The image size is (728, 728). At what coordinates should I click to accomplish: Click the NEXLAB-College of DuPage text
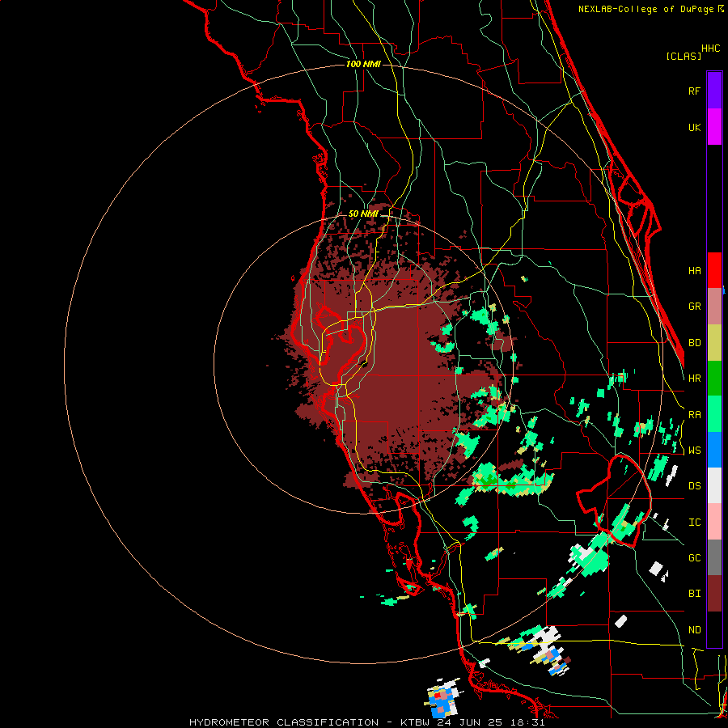(647, 9)
